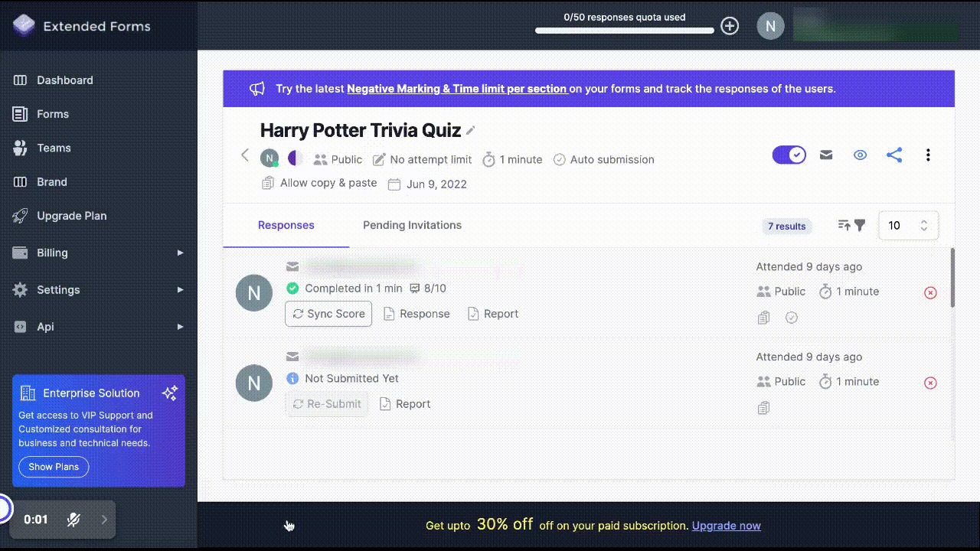980x551 pixels.
Task: Toggle the quiz active switch
Action: click(x=789, y=155)
